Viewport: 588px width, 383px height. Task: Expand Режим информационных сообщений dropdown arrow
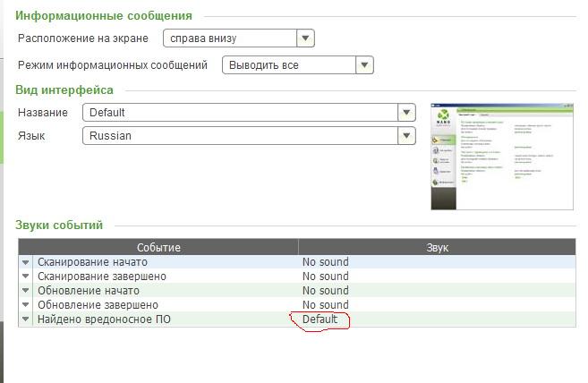coord(363,65)
